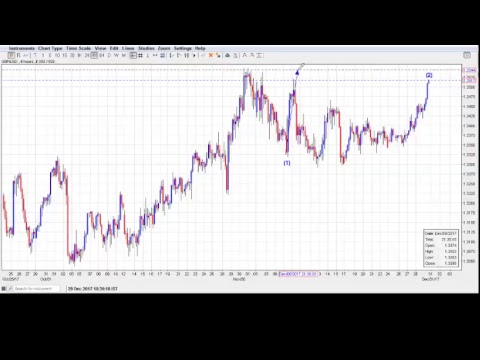480x360 pixels.
Task: Open the Zoom menu
Action: pyautogui.click(x=164, y=48)
